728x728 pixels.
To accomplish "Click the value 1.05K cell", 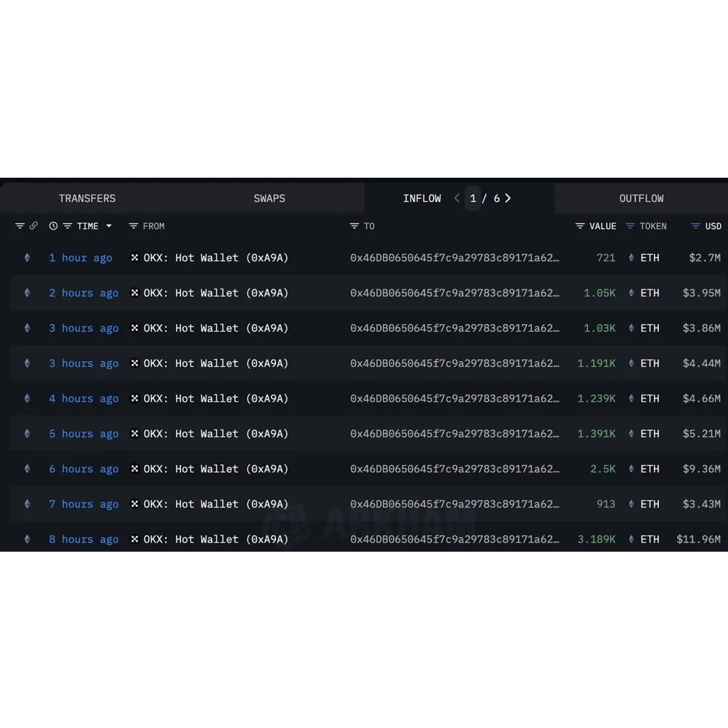I will pyautogui.click(x=599, y=294).
